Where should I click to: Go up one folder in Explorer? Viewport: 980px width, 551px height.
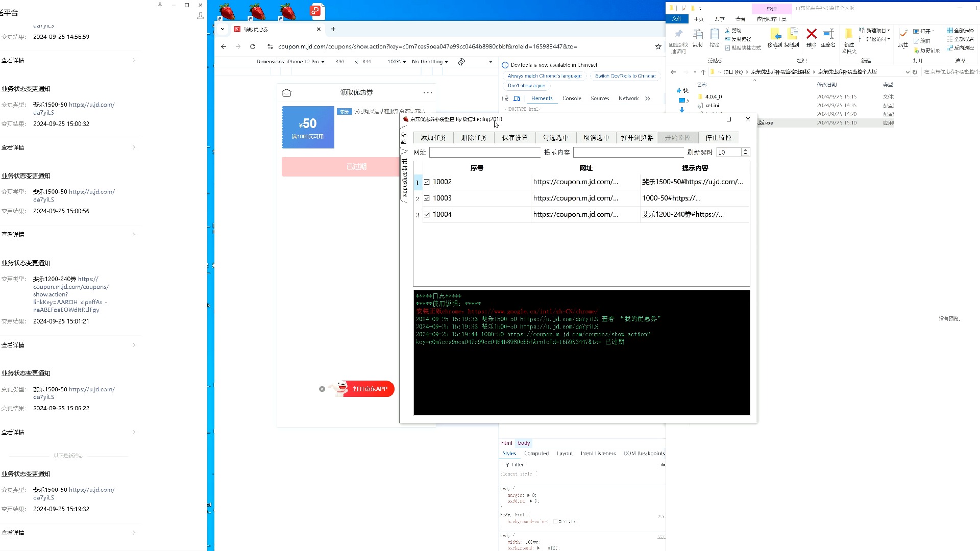coord(703,72)
